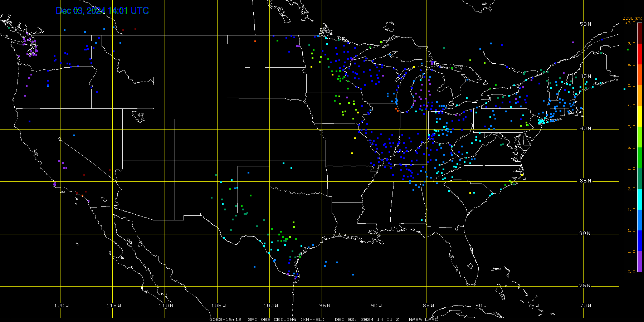Click the '40 N' latitude label
Screen dimensions: 644x322
586,128
